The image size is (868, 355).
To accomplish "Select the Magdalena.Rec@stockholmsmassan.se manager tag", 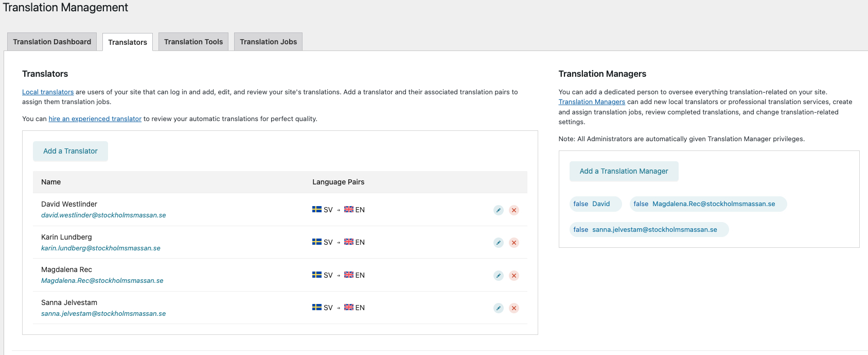I will [708, 204].
